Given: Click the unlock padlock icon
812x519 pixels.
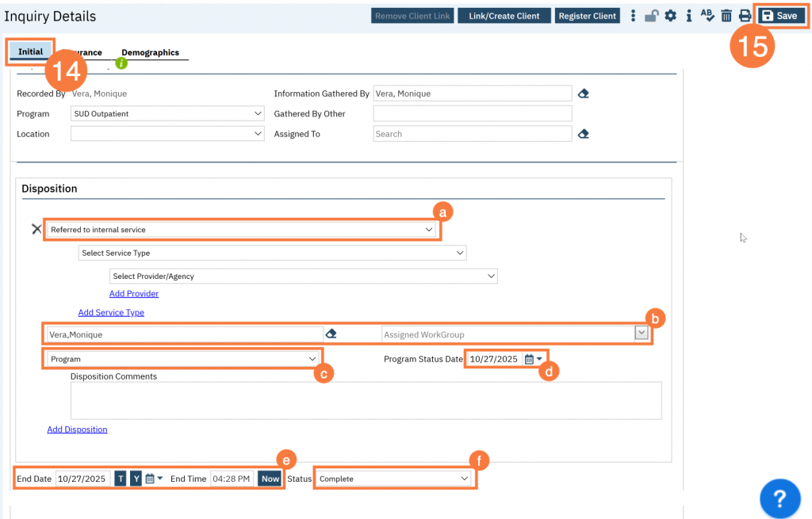Looking at the screenshot, I should [652, 16].
